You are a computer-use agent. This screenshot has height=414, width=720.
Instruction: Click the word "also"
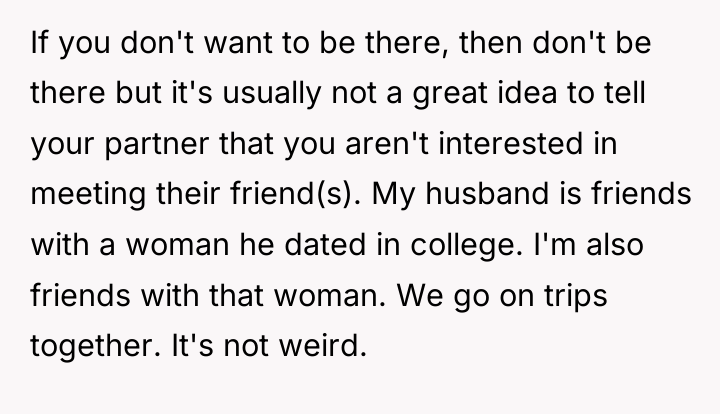615,244
